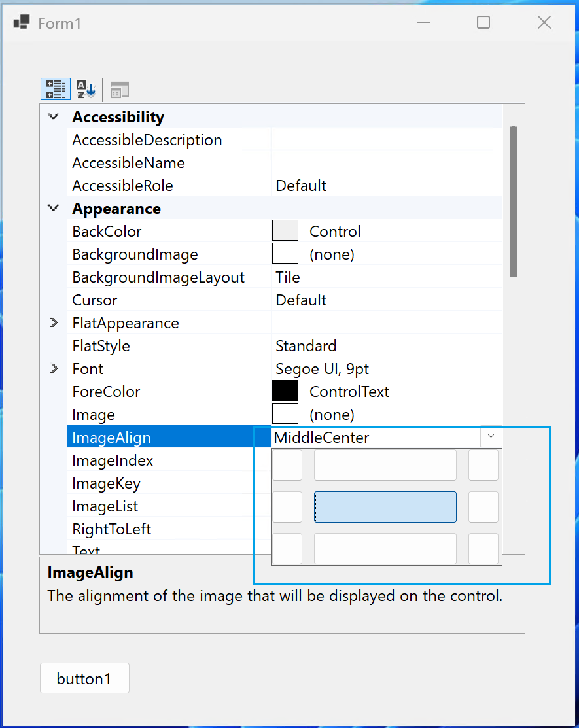Click the highlighted MiddleCenter alignment cell
Image resolution: width=579 pixels, height=728 pixels.
point(385,507)
